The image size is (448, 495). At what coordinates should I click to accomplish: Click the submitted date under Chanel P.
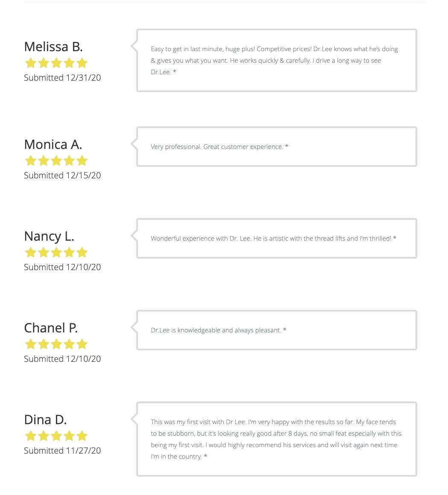click(x=62, y=359)
